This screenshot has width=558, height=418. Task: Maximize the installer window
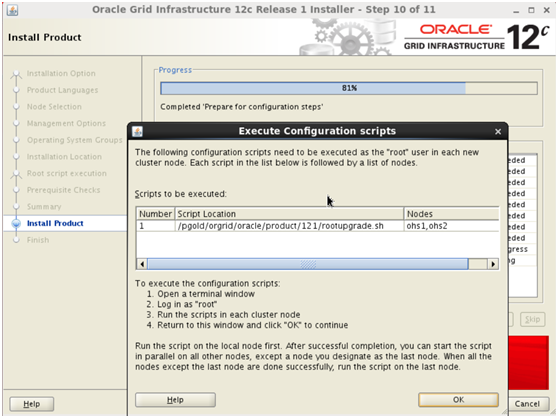531,10
